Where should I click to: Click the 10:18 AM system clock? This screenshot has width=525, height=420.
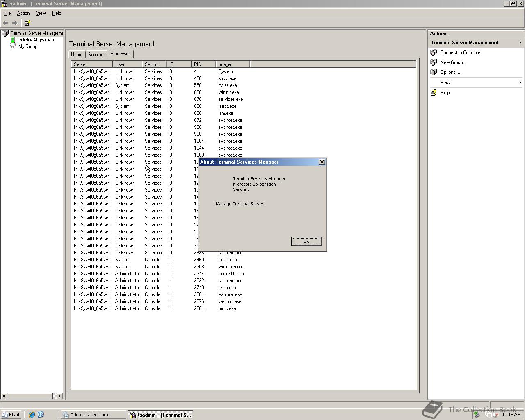[511, 415]
